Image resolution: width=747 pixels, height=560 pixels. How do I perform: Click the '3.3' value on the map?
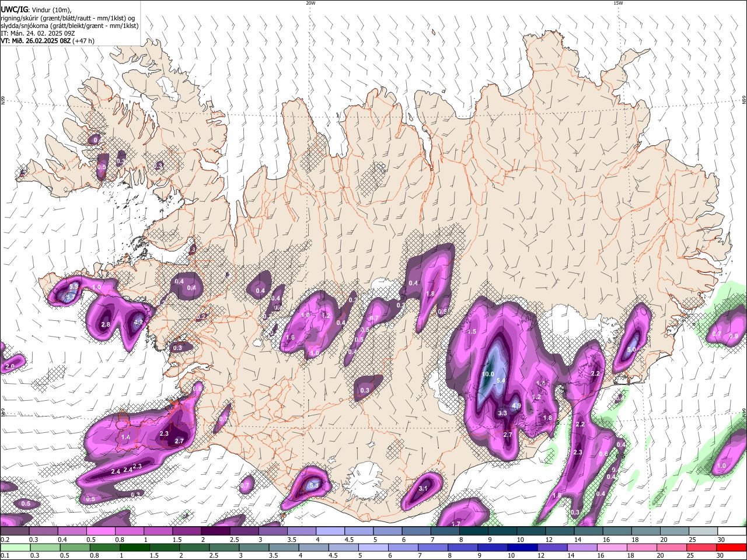coord(502,413)
